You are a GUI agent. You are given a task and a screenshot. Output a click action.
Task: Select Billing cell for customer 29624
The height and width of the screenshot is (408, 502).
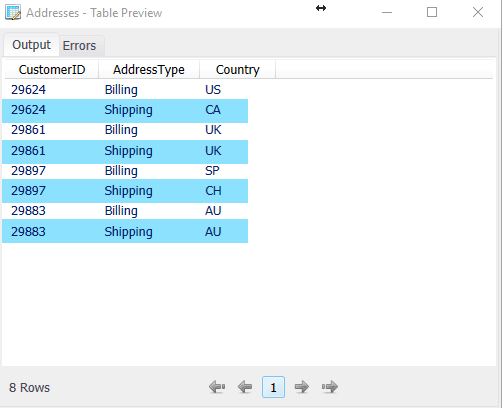[x=121, y=90]
